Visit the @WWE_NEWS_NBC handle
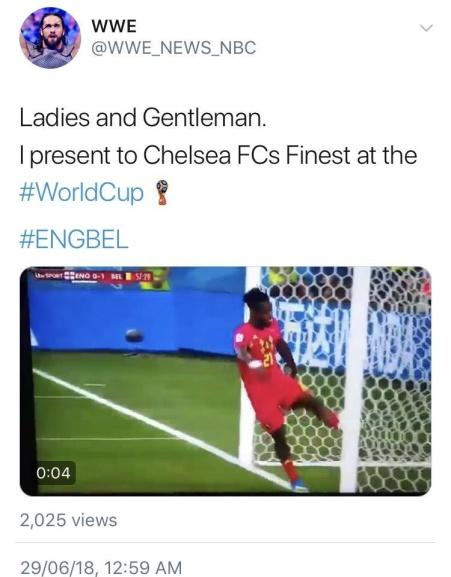The image size is (451, 577). click(174, 48)
